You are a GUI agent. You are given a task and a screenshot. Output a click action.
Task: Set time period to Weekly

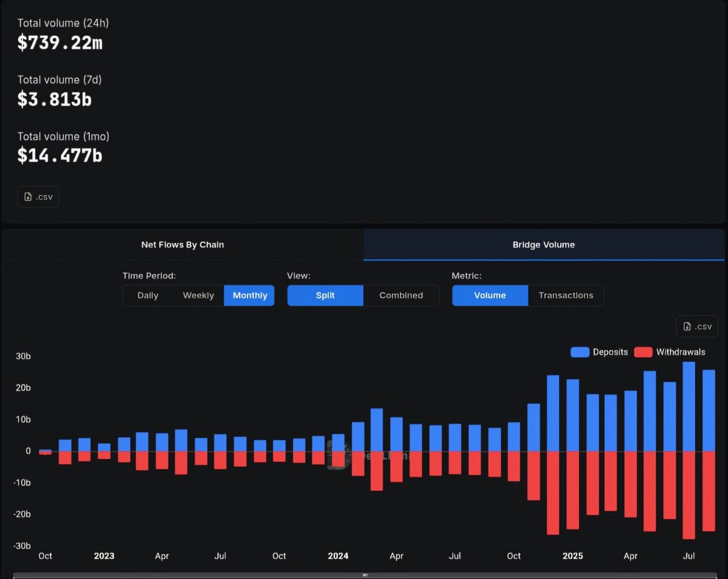tap(198, 296)
